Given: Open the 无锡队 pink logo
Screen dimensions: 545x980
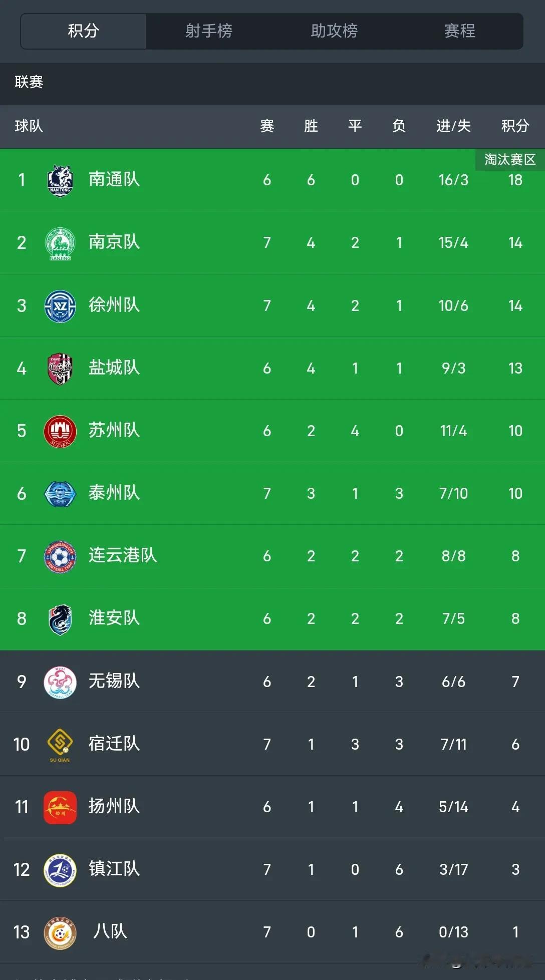Looking at the screenshot, I should coord(60,682).
